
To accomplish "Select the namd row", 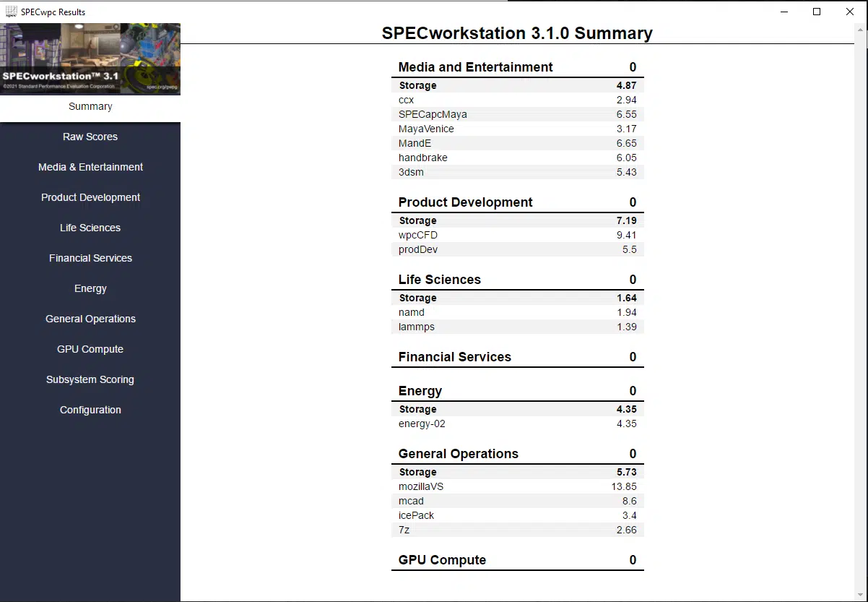I will [518, 312].
